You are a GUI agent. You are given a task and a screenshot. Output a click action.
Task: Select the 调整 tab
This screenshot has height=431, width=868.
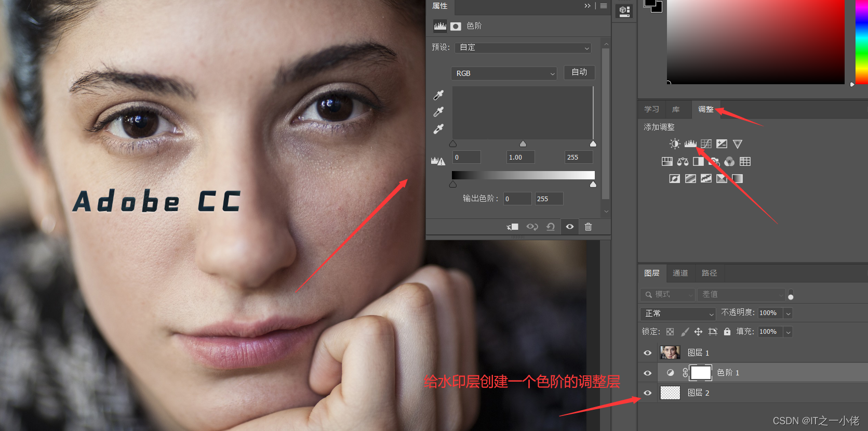tap(705, 110)
